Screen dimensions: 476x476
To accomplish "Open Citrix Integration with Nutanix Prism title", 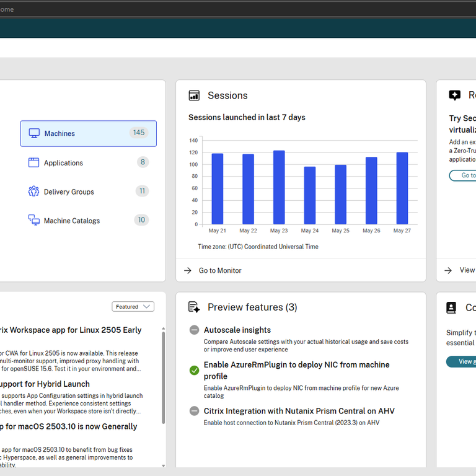I will tap(299, 411).
